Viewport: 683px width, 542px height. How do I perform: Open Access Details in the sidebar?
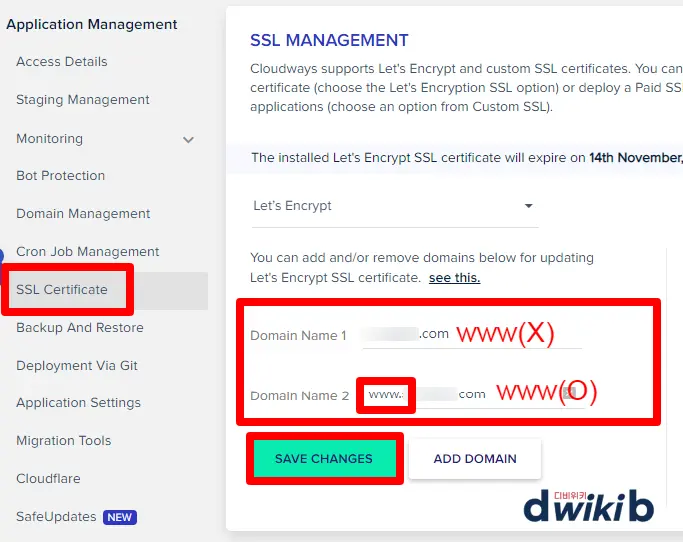tap(62, 62)
